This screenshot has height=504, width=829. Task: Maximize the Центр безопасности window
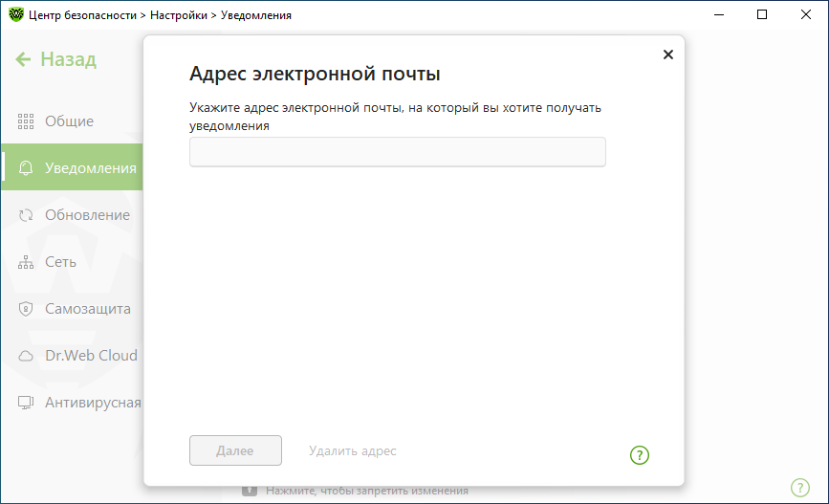tap(762, 14)
